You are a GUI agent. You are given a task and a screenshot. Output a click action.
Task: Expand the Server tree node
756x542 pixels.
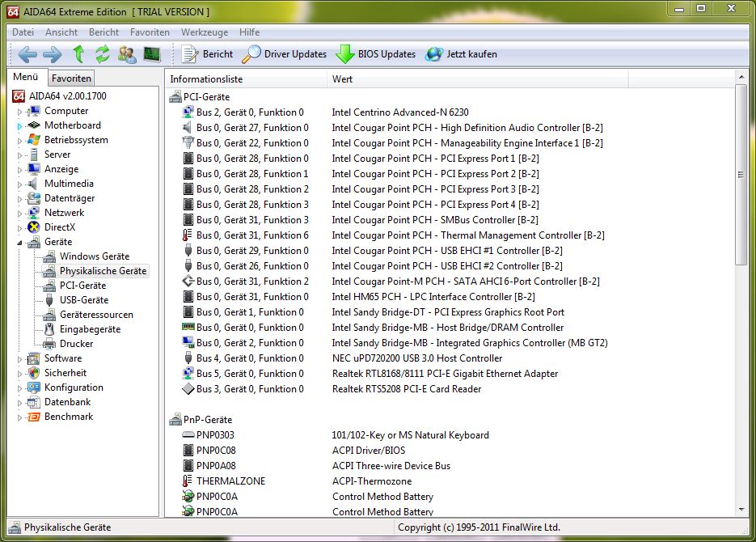click(x=19, y=155)
